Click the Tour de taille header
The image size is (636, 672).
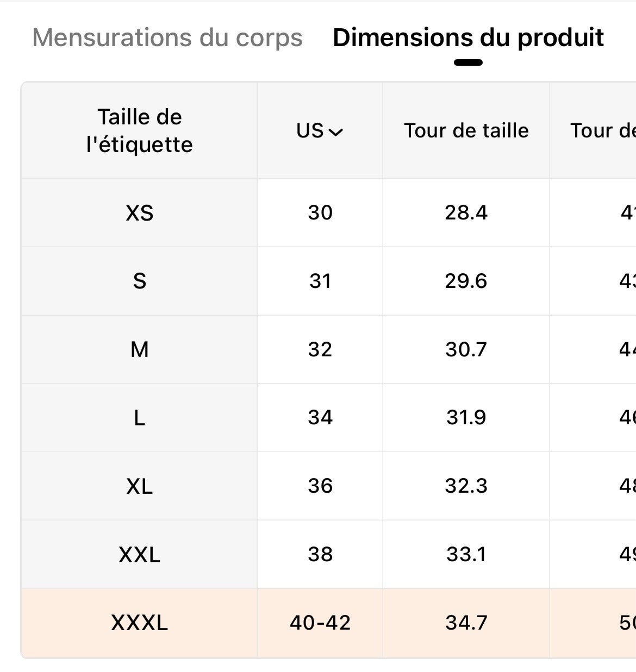(466, 131)
